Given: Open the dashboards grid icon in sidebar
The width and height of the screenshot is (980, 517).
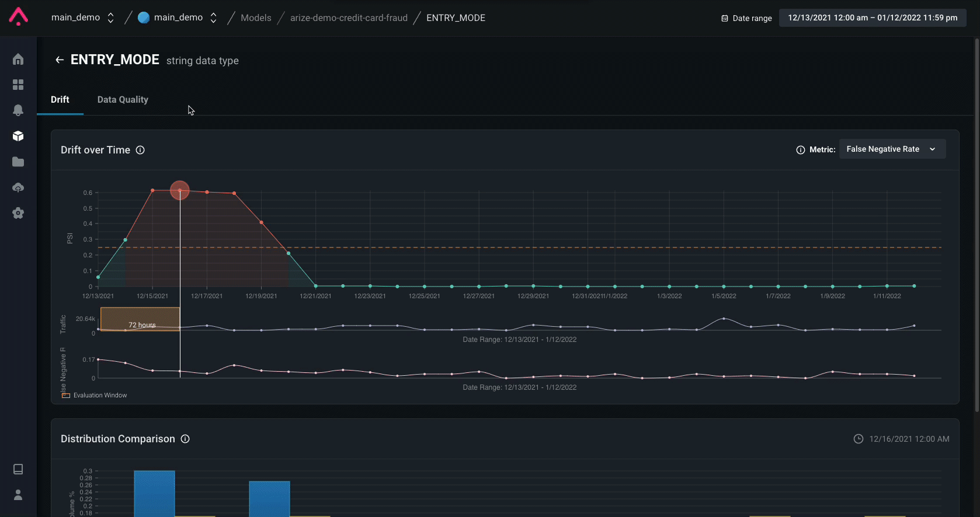Looking at the screenshot, I should (x=18, y=85).
